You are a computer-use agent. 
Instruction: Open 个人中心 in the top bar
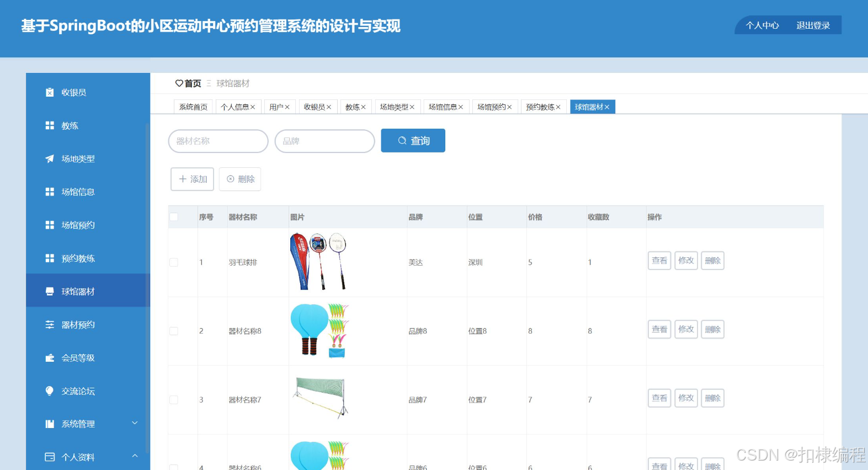click(762, 25)
